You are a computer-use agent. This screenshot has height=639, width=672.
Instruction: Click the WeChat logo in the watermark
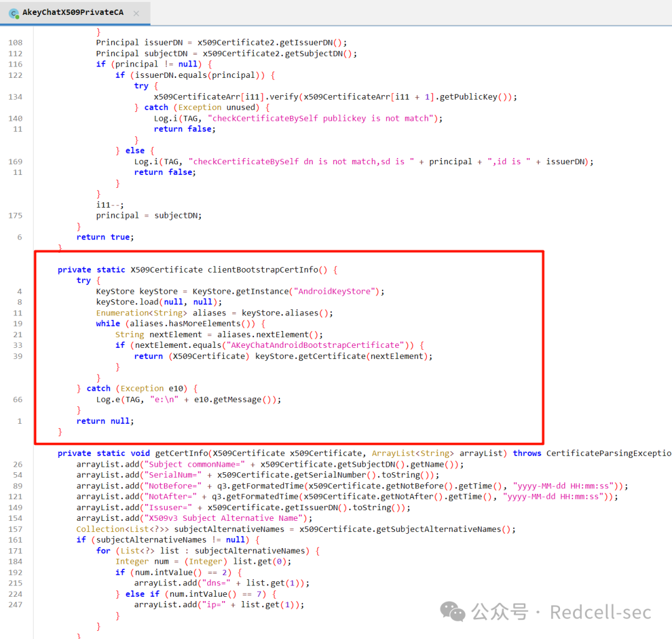tap(452, 612)
